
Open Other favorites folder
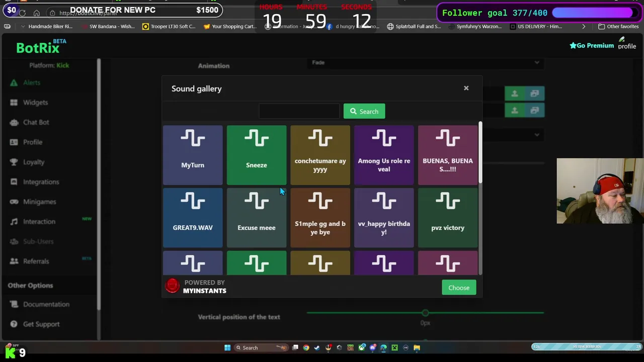pyautogui.click(x=618, y=26)
